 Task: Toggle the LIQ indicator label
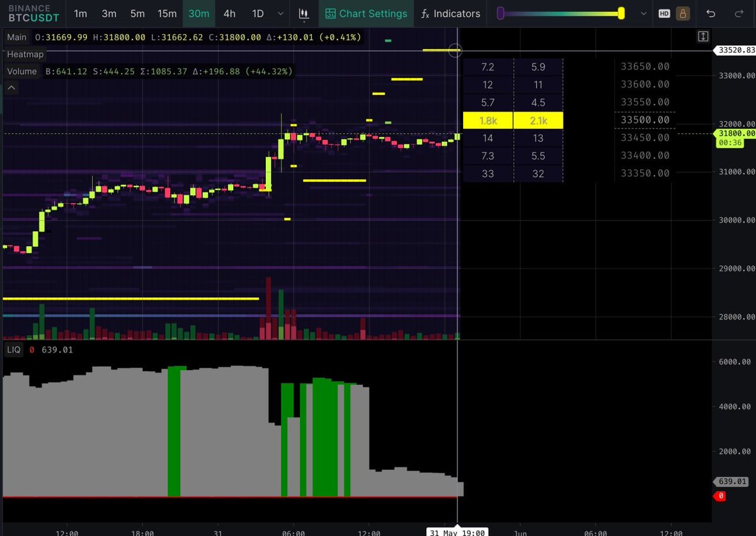point(13,350)
